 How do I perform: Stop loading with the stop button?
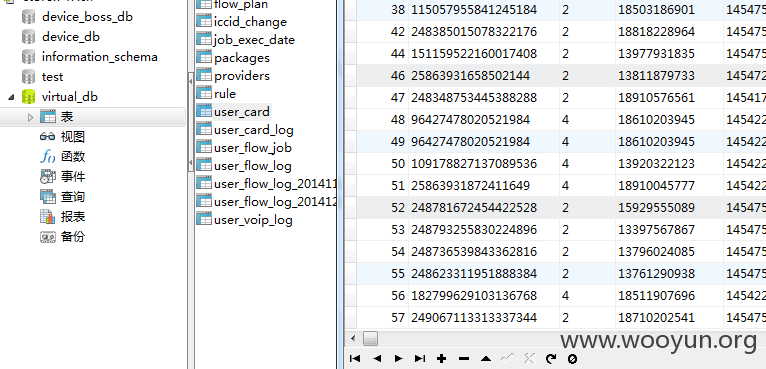(573, 359)
